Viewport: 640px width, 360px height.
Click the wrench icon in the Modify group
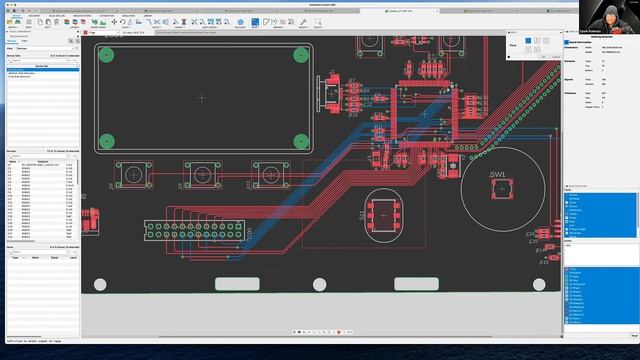click(x=304, y=22)
